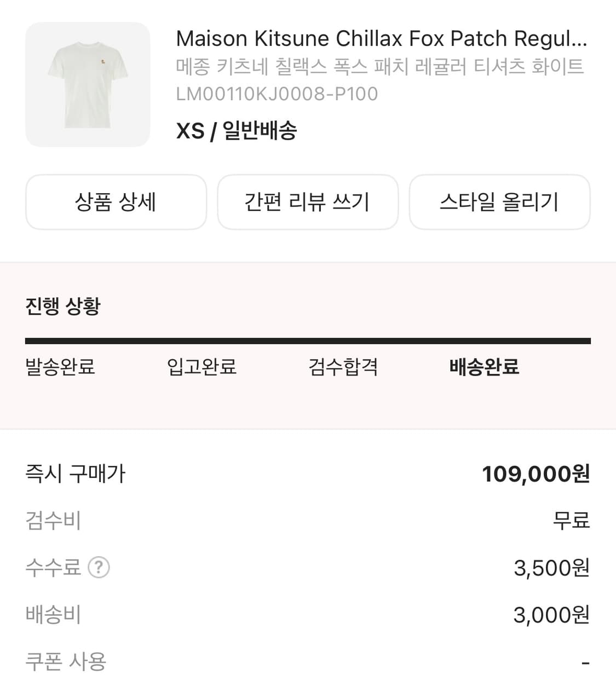
Task: Click the 3,500원 fee amount
Action: (551, 568)
